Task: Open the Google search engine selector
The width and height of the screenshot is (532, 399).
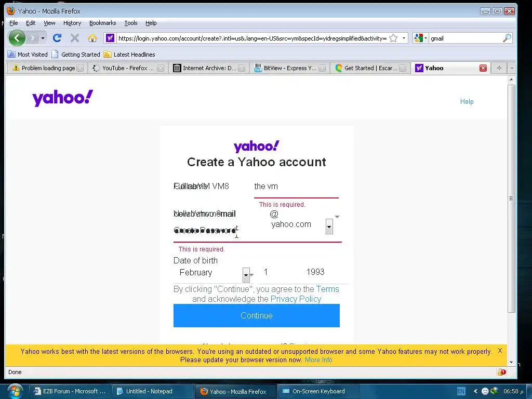Action: [420, 38]
